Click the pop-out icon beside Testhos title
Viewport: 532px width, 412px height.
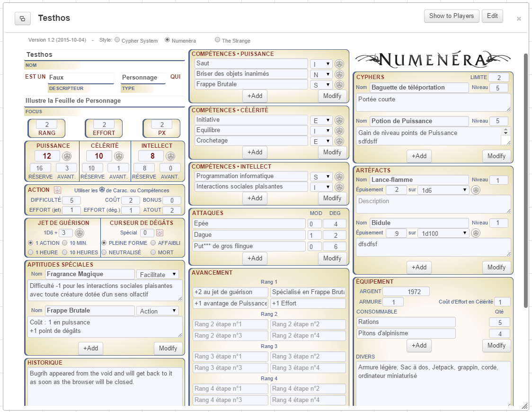[23, 18]
